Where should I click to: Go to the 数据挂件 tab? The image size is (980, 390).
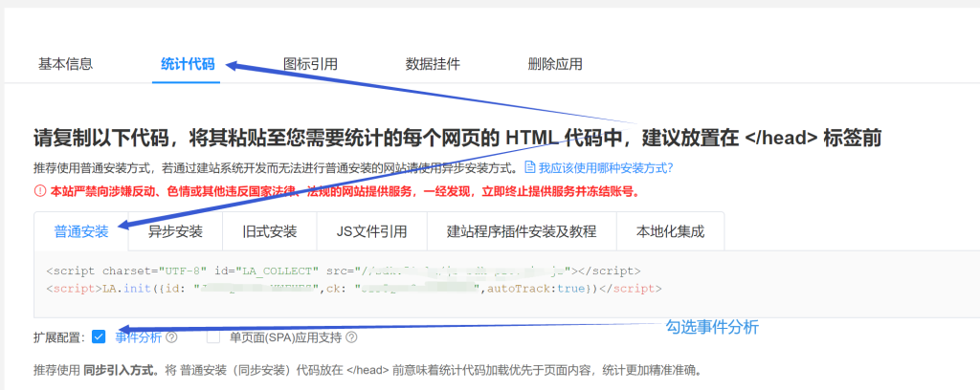(x=433, y=64)
